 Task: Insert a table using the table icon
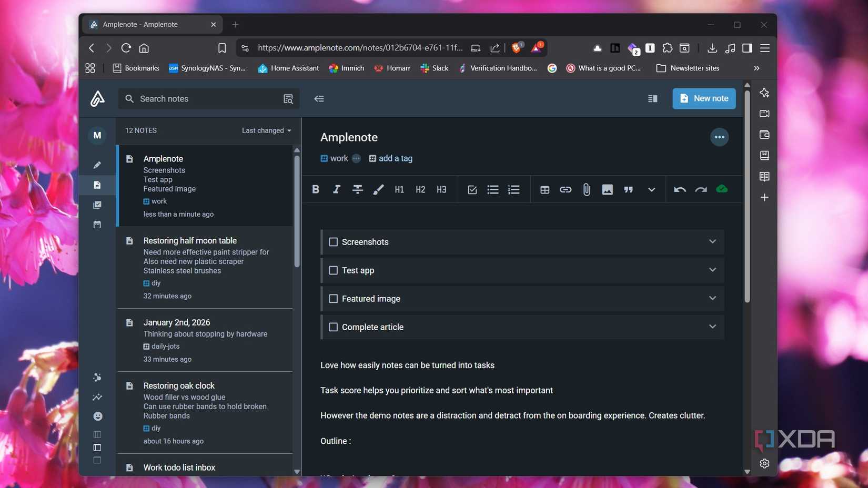tap(544, 189)
